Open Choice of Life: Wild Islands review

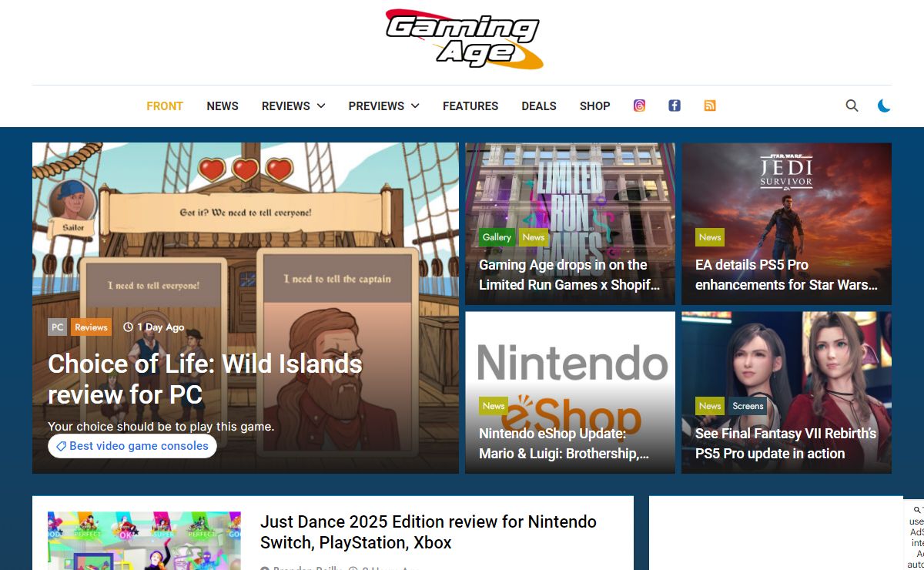[205, 378]
